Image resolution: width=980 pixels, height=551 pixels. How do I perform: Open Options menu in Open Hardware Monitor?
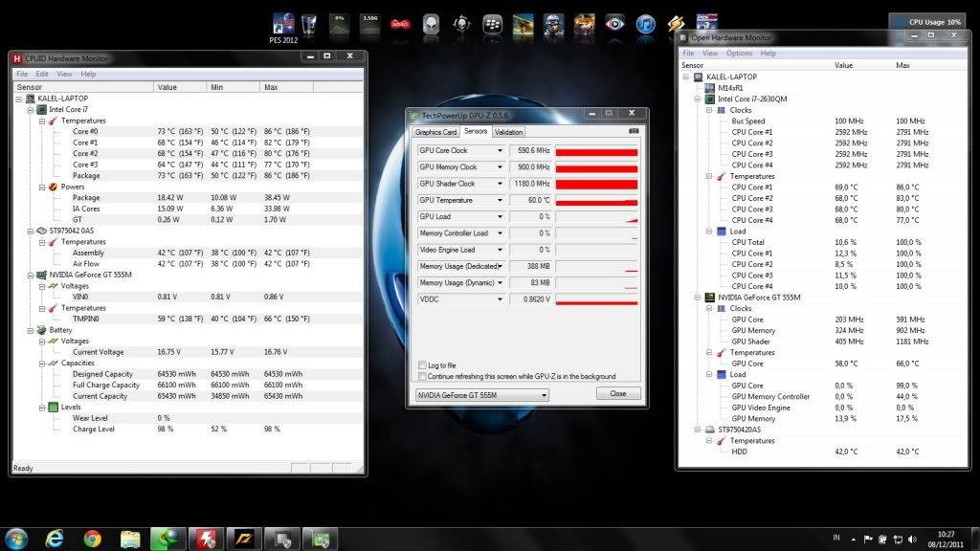tap(739, 54)
